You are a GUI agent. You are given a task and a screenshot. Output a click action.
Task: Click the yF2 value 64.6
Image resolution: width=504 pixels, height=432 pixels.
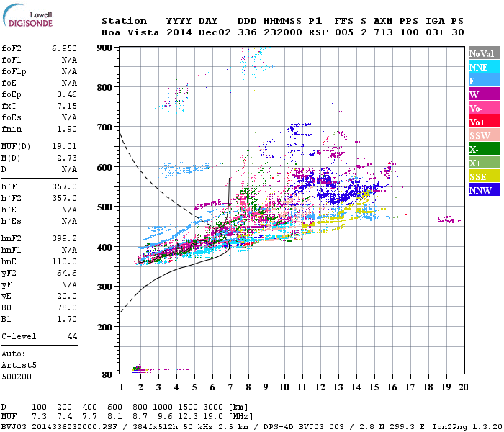[67, 274]
